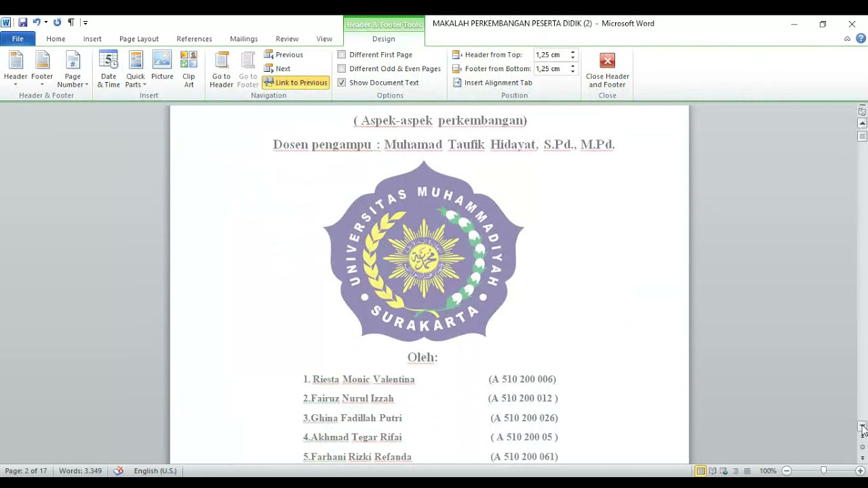The image size is (868, 488).
Task: Click the name Riesta Monic Valentina
Action: coord(363,379)
